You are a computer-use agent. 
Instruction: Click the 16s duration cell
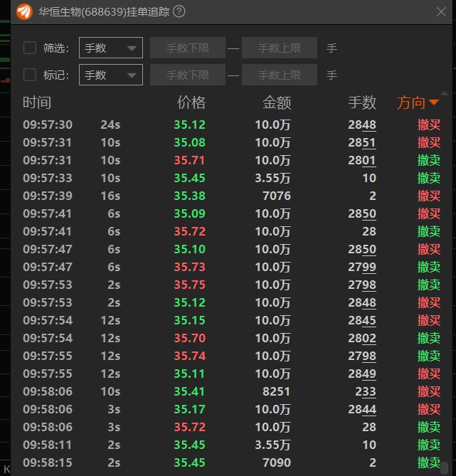pos(110,196)
